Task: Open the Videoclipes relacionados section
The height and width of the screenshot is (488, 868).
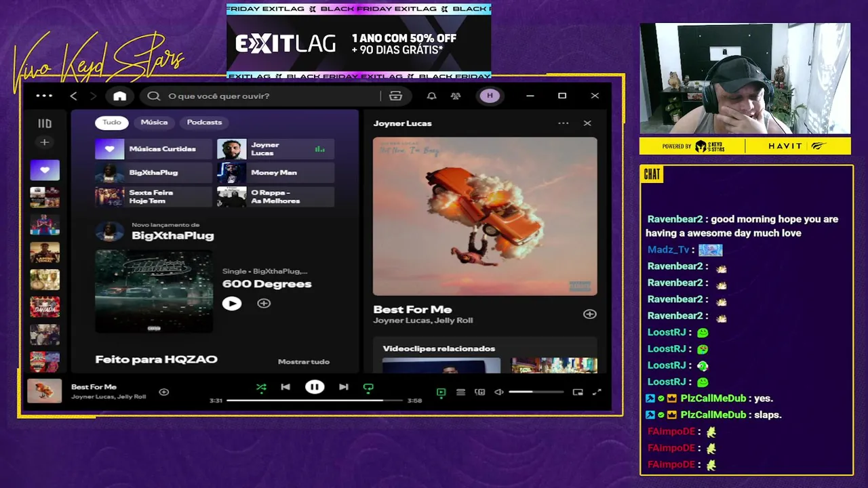Action: click(439, 349)
